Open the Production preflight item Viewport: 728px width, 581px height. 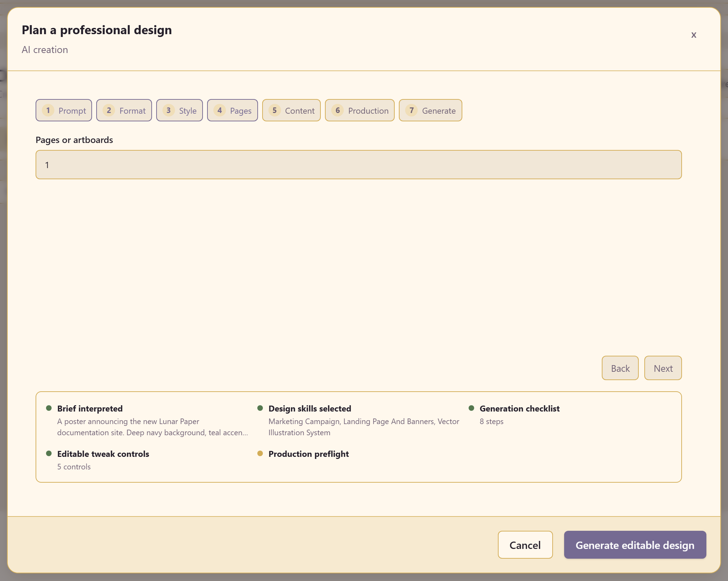[x=309, y=454]
